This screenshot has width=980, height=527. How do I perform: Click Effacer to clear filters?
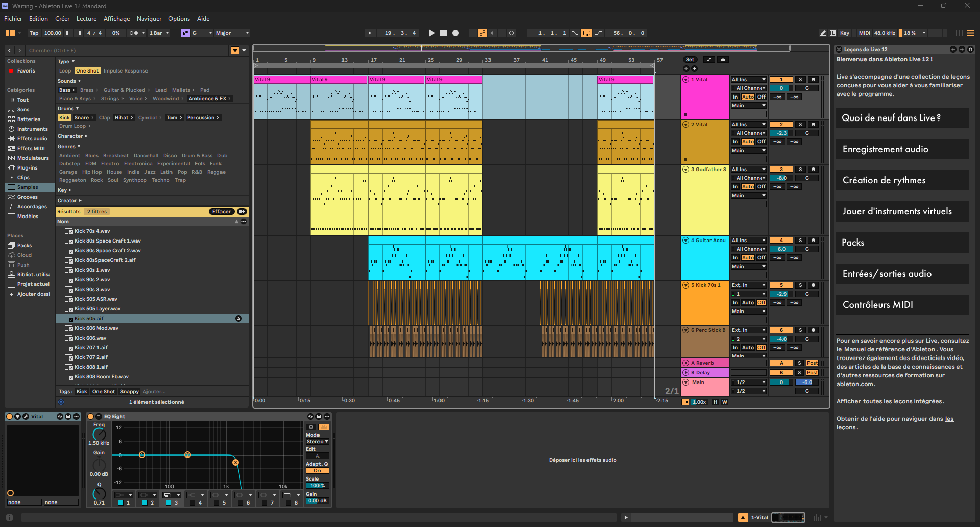point(222,212)
